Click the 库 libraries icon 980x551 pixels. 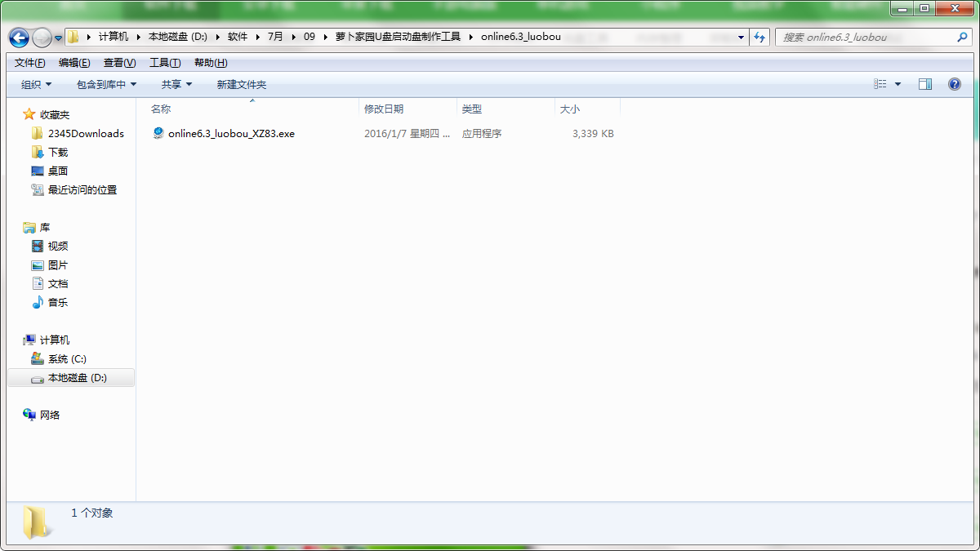pos(29,227)
